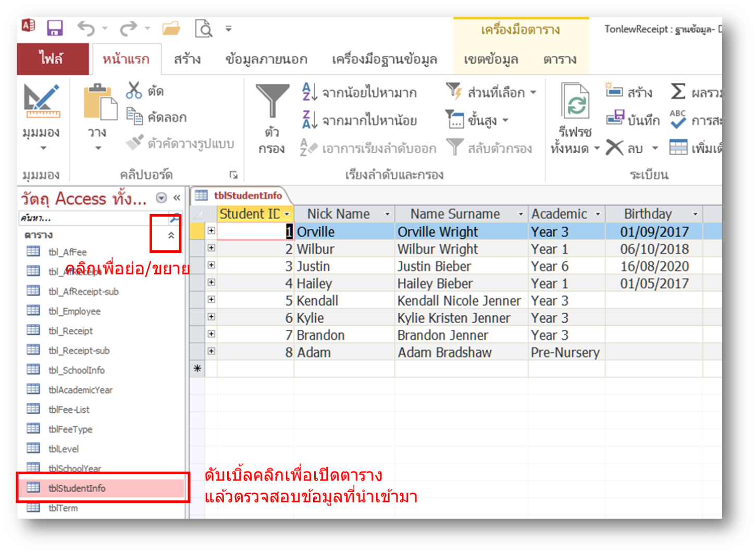
Task: Click the Delete (ลบ) X icon
Action: click(x=615, y=148)
